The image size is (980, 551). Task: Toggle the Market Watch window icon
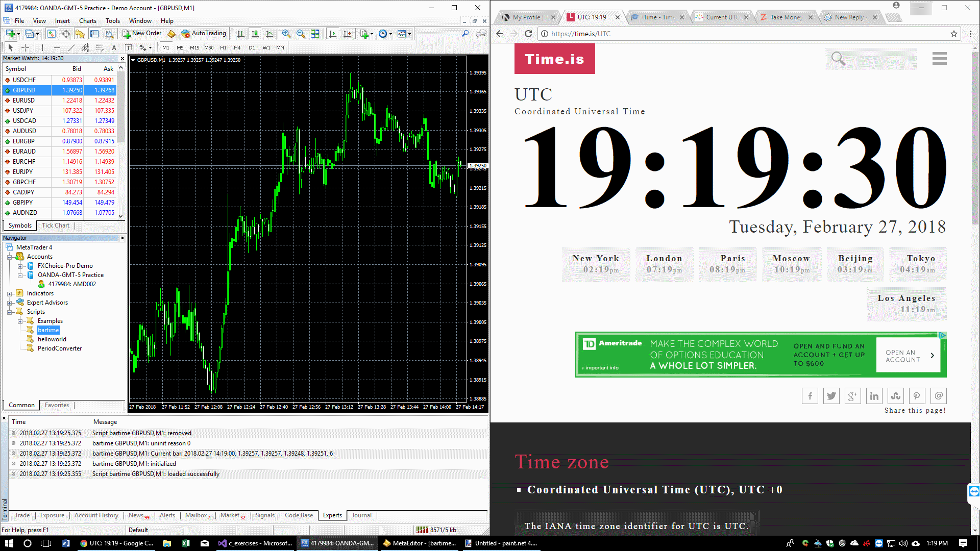[x=52, y=34]
